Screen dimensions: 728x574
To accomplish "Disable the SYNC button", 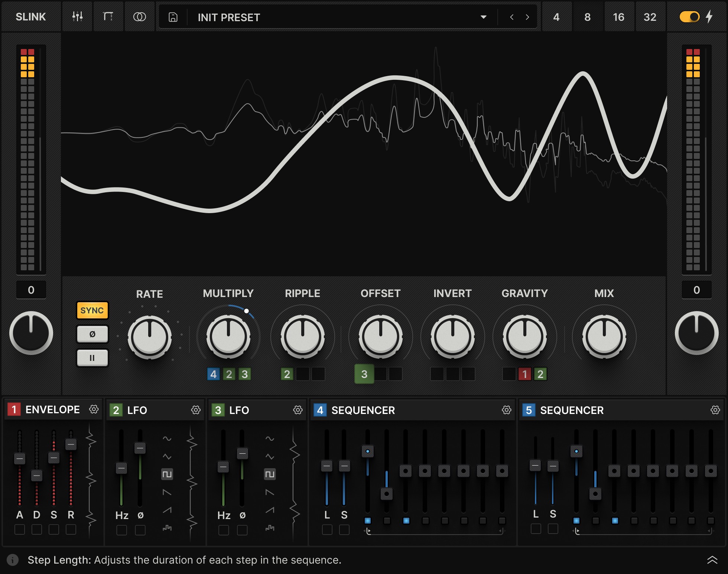I will 92,310.
